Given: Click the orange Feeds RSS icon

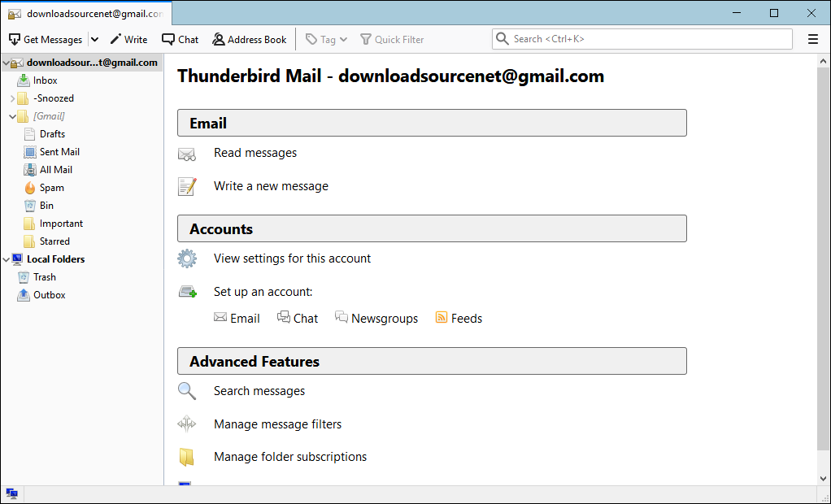Looking at the screenshot, I should tap(442, 317).
